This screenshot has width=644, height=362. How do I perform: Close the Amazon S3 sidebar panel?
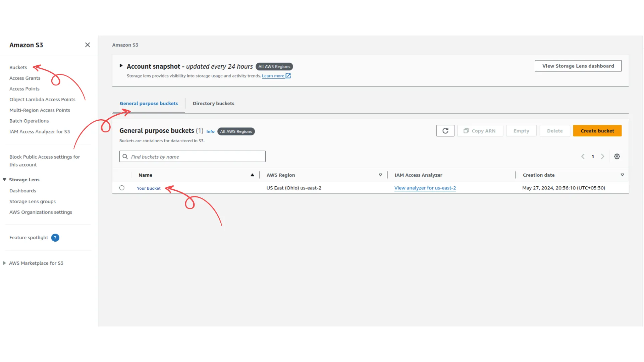(88, 45)
